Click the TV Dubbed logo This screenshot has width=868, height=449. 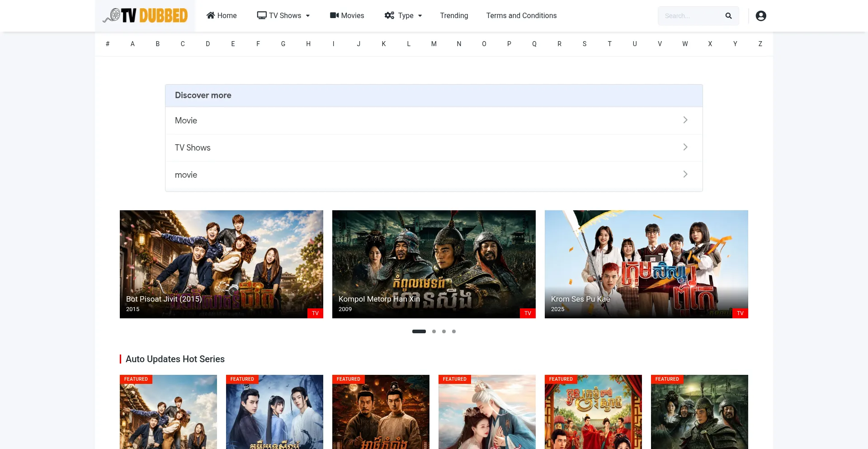click(x=145, y=16)
